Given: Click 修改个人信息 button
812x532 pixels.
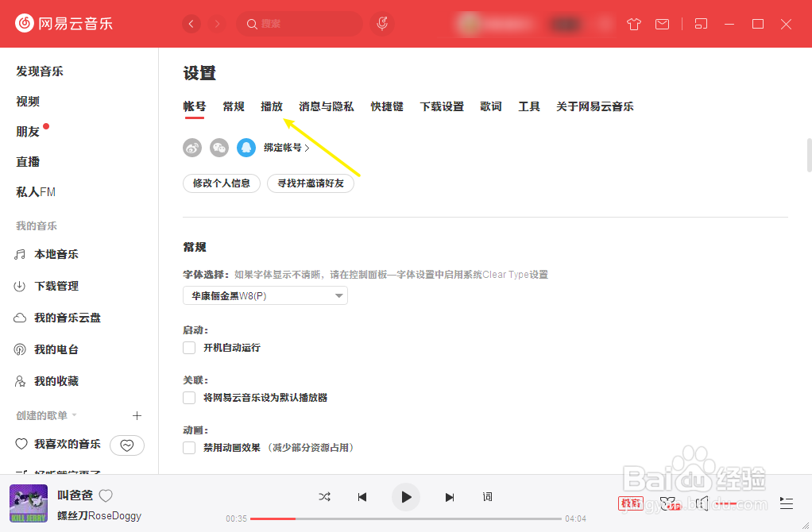Looking at the screenshot, I should [x=221, y=183].
